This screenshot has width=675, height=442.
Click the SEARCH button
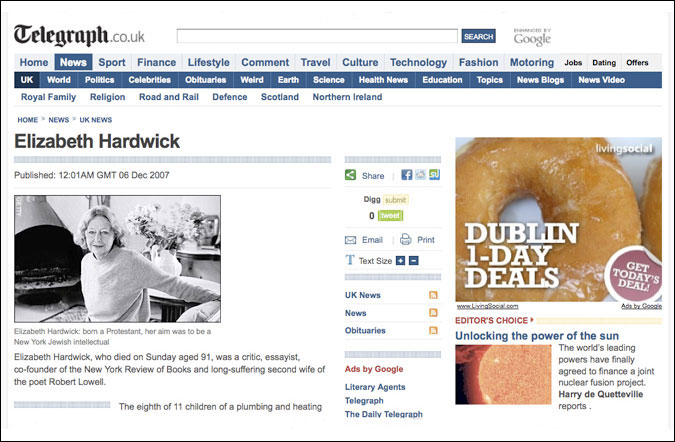(478, 36)
